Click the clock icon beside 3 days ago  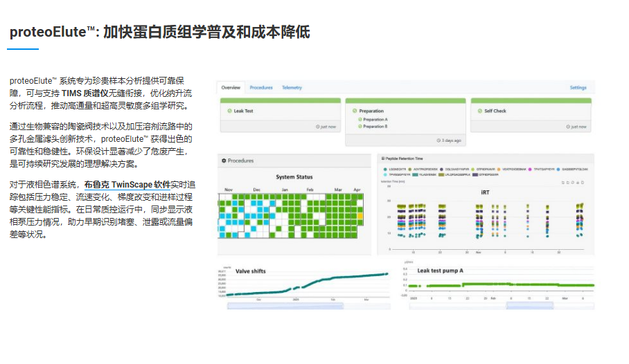pyautogui.click(x=438, y=140)
